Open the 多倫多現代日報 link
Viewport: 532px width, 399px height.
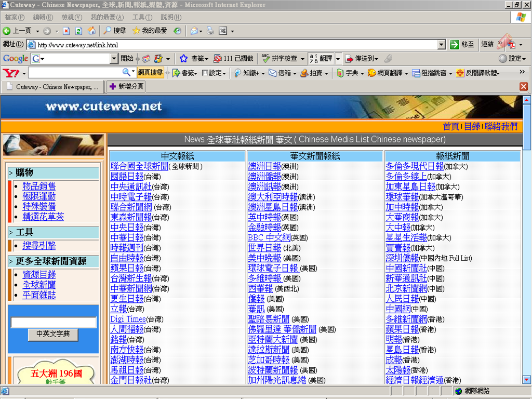[x=415, y=166]
